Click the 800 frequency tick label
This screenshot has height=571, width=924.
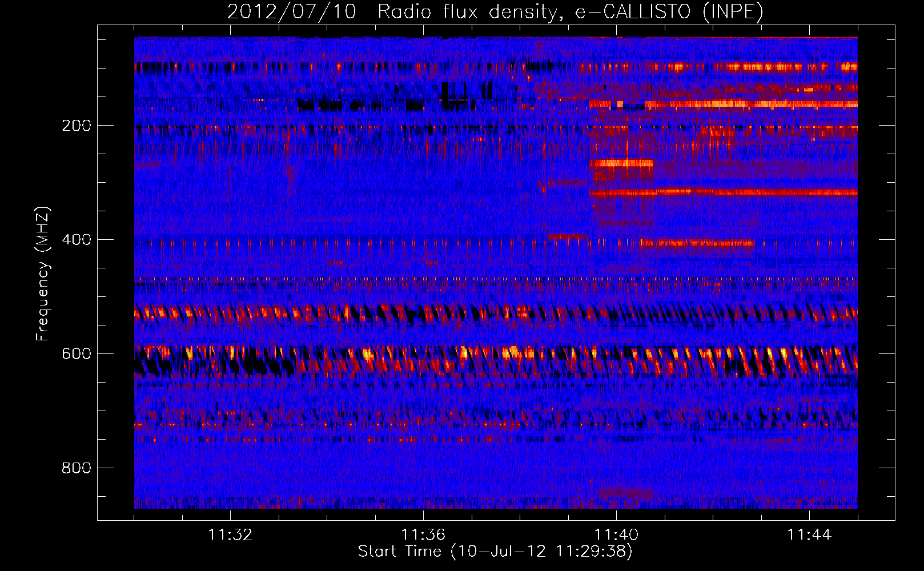(x=77, y=468)
